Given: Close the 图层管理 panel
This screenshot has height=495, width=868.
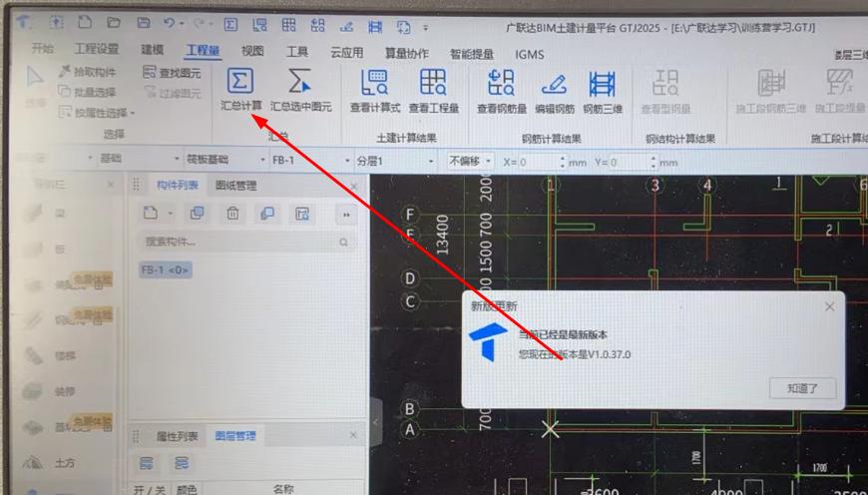Looking at the screenshot, I should (x=354, y=435).
